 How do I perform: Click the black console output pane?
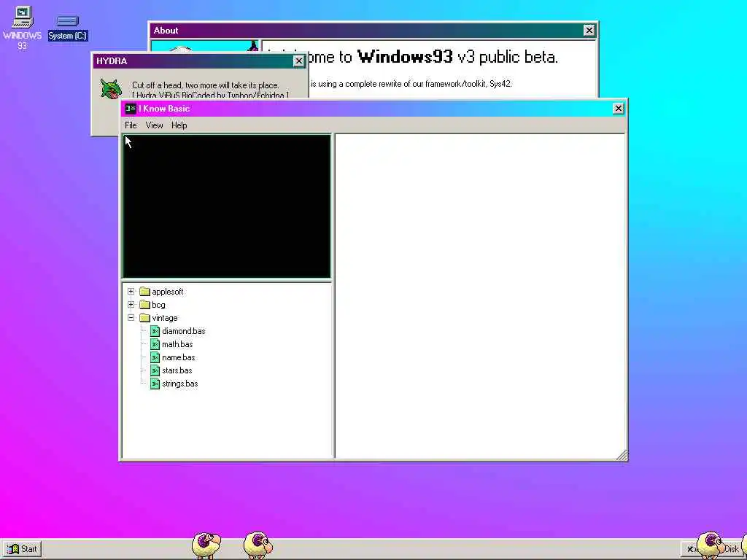pos(227,206)
